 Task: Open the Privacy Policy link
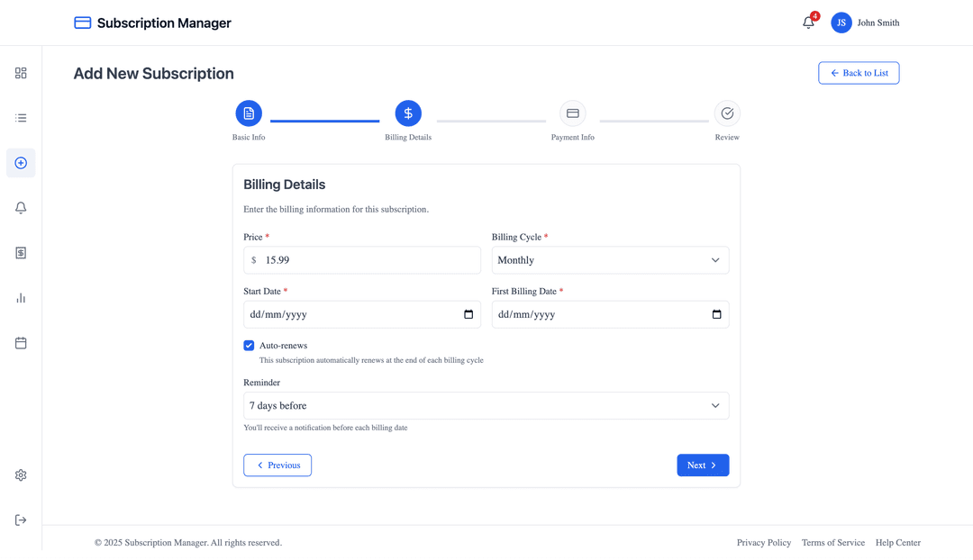click(x=763, y=542)
